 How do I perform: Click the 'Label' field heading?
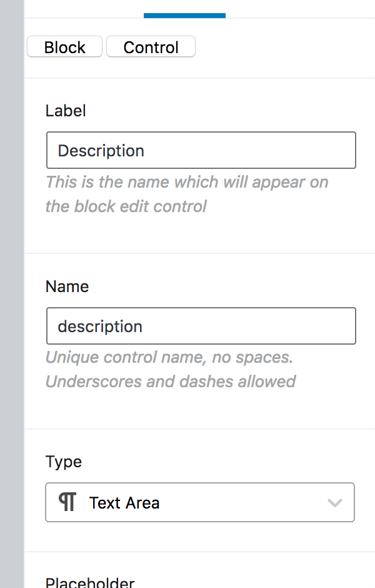[x=66, y=111]
